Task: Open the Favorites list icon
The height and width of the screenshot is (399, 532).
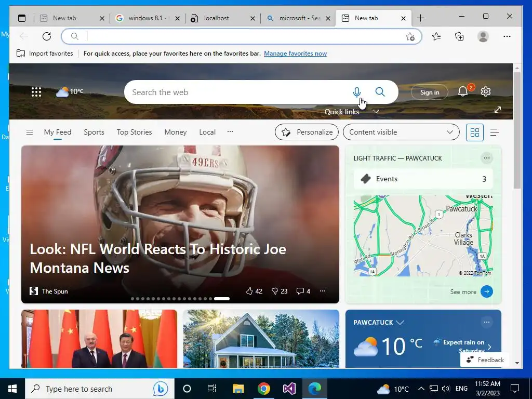Action: tap(436, 36)
